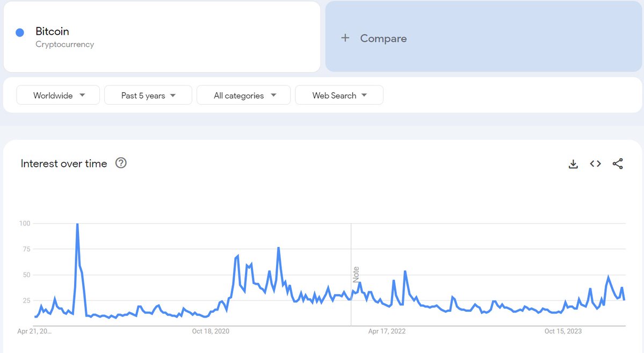Expand the Past 5 years time filter
644x353 pixels.
148,95
